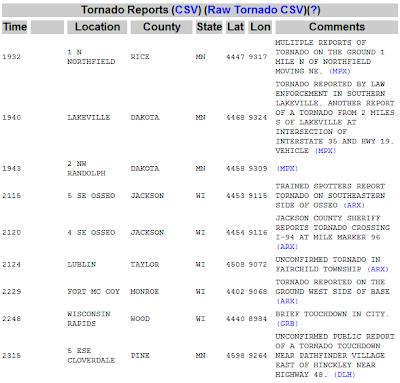Viewport: 400px width, 383px height.
Task: Select the time value 2120
Action: coord(11,233)
